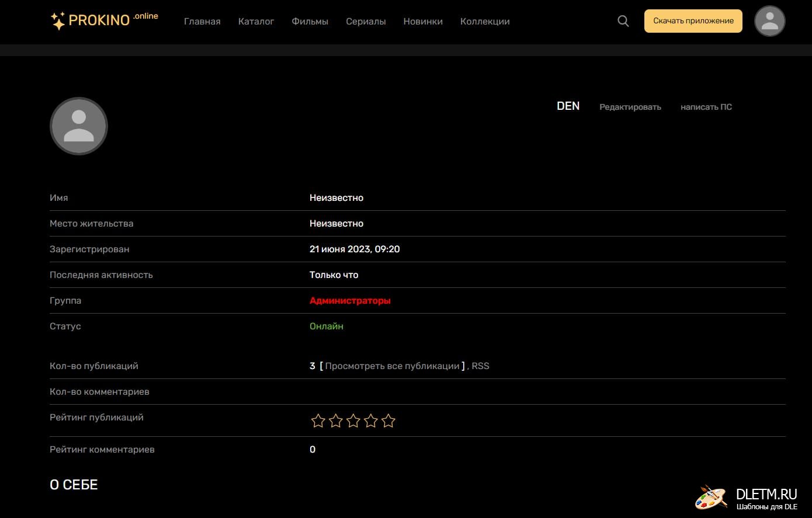Screen dimensions: 812x518
Task: Click the Редактировать profile link
Action: coord(630,107)
